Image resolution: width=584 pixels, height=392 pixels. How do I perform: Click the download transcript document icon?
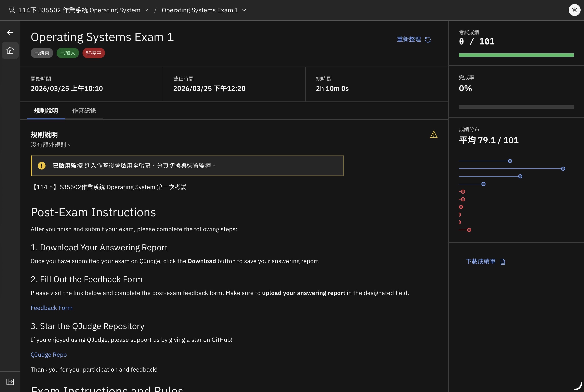503,261
